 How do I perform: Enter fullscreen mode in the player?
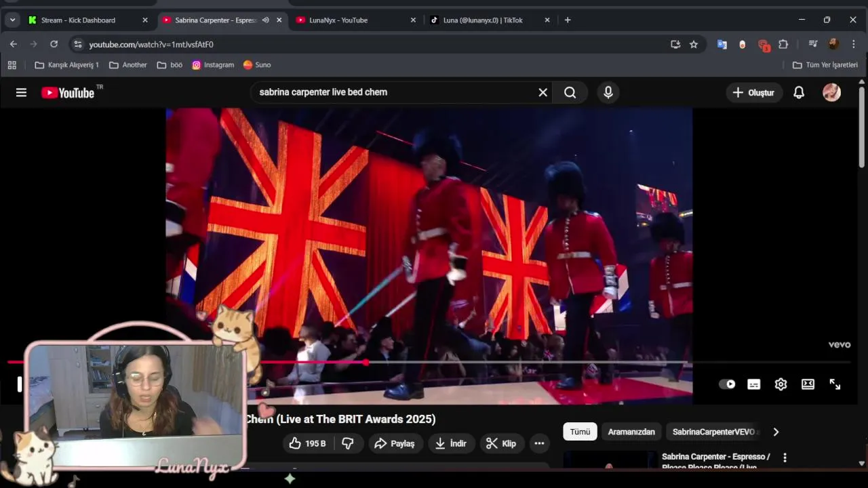coord(835,384)
